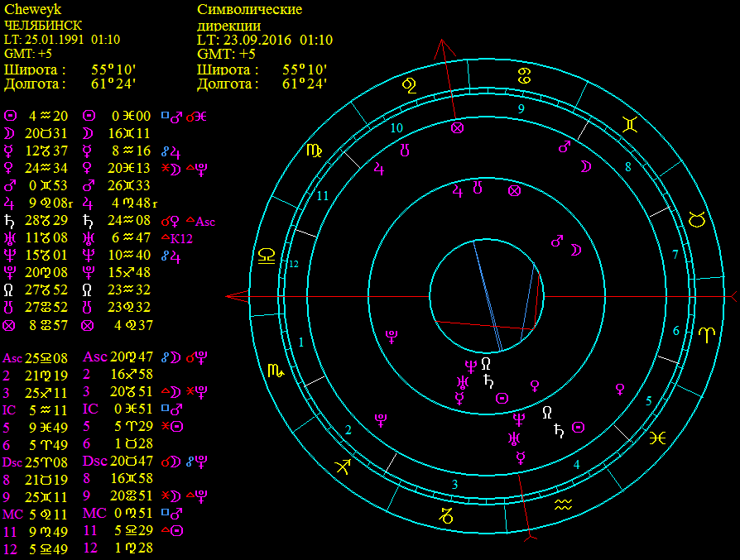The image size is (740, 560).
Task: Click the Sun symbol beside the 4°20 position
Action: pyautogui.click(x=10, y=116)
